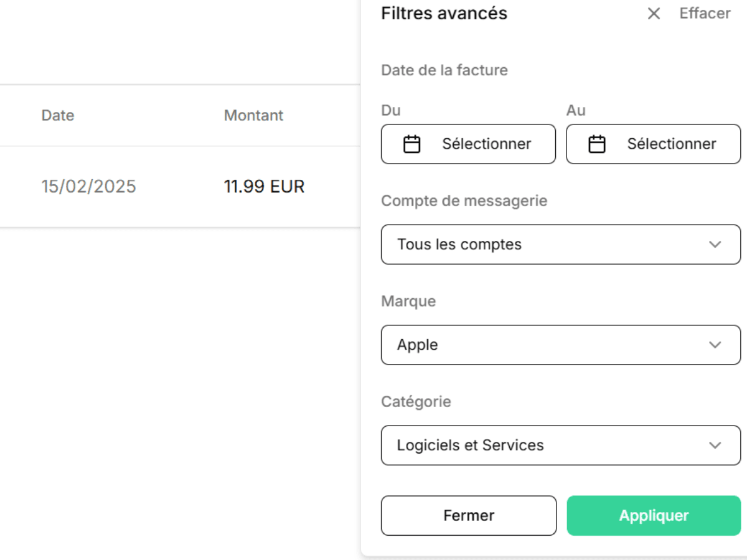Sort by the "Date" column header
747x560 pixels.
coord(57,115)
